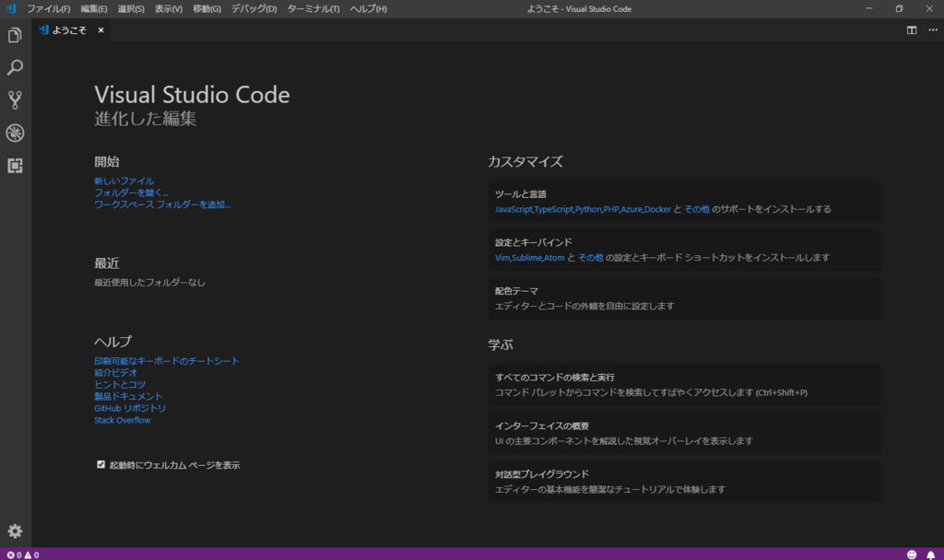The height and width of the screenshot is (560, 944).
Task: Click the PHP language link
Action: coord(611,209)
